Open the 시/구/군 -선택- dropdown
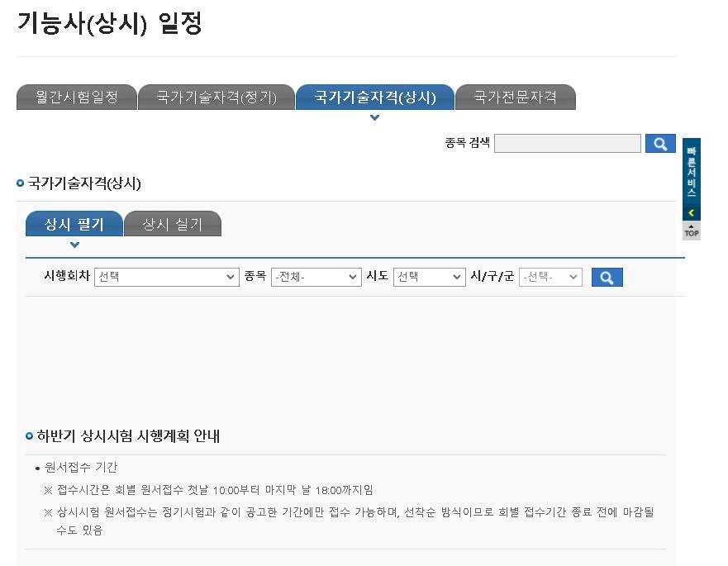Viewport: 728px width, 566px height. [550, 277]
